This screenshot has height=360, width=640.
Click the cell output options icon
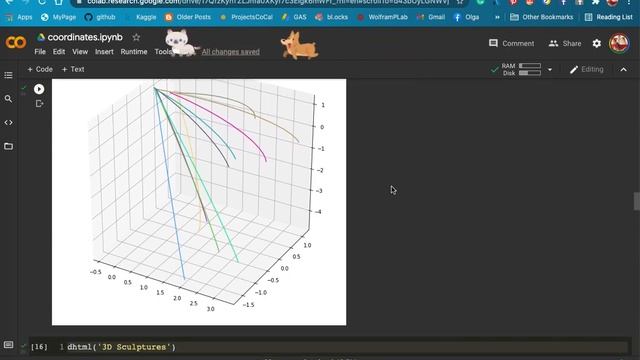coord(39,104)
